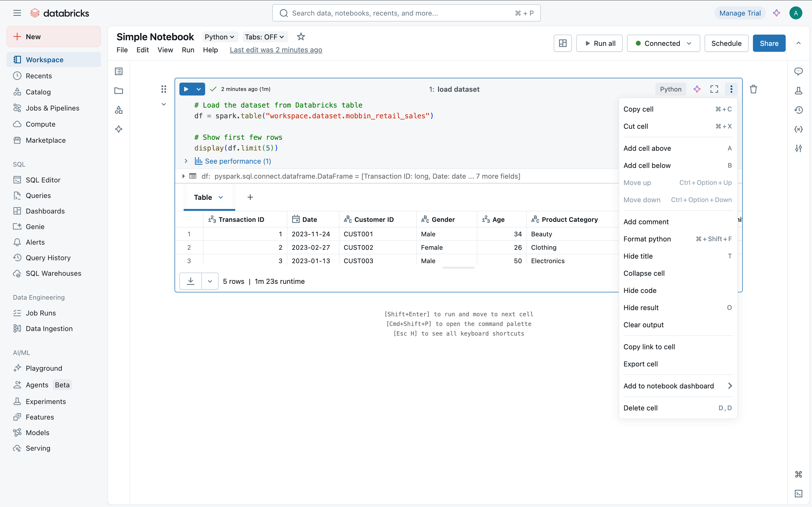The image size is (812, 507).
Task: Focus the global search input field
Action: 399,13
